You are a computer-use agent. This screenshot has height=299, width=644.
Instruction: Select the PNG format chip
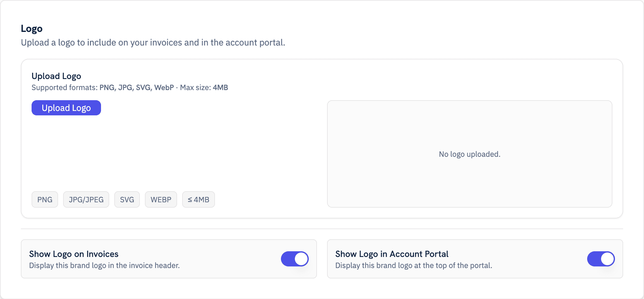pos(45,199)
